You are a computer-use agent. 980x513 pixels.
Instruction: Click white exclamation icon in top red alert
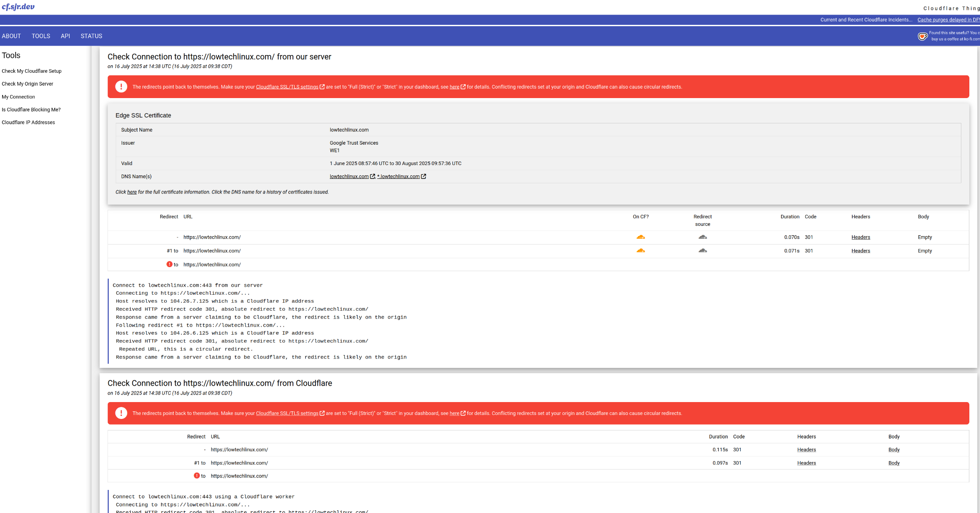point(121,87)
